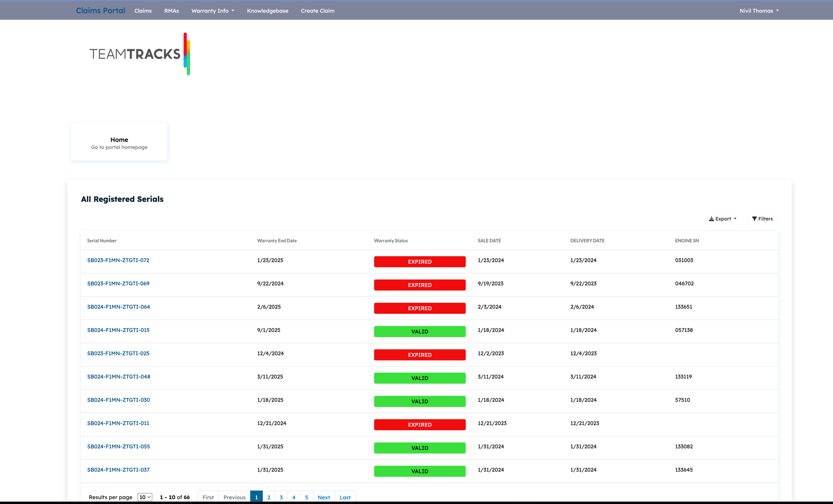Select engine SN 046702 cell
833x504 pixels.
pyautogui.click(x=684, y=284)
